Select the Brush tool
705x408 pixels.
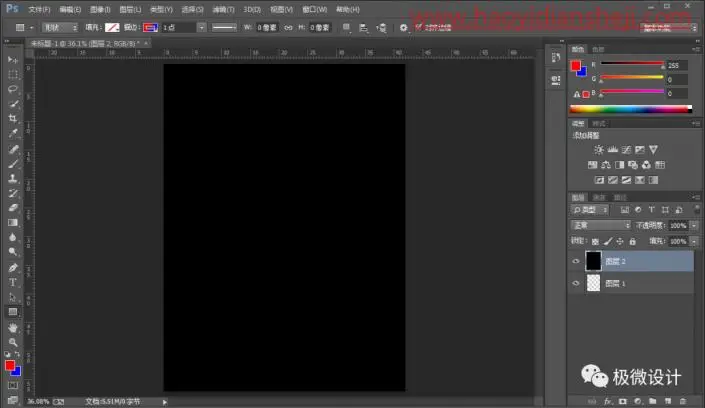point(13,164)
